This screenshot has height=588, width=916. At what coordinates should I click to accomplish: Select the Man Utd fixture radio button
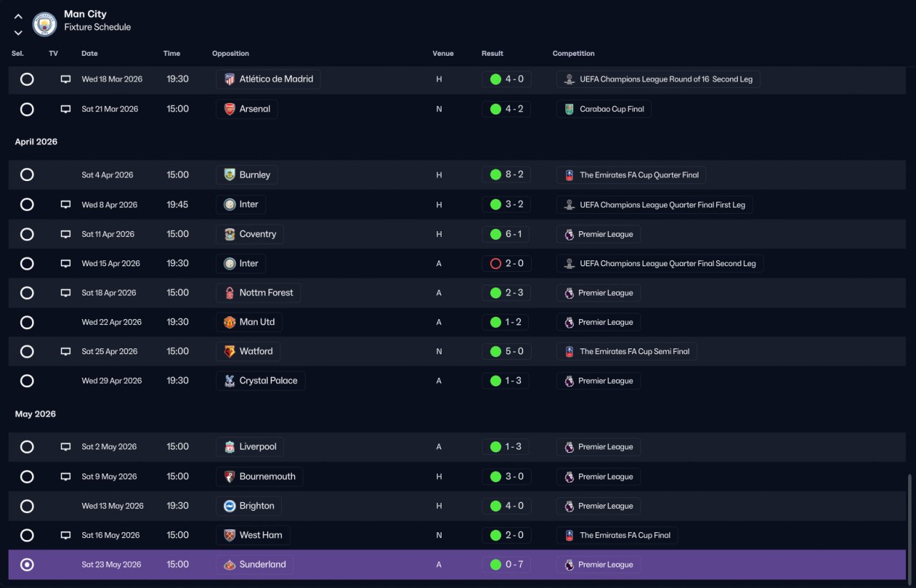[x=27, y=322]
